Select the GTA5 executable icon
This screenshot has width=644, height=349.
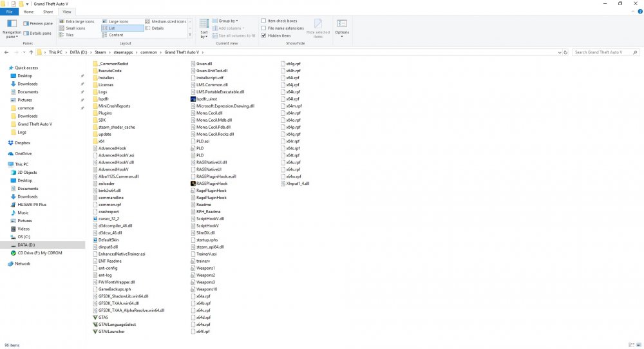95,317
